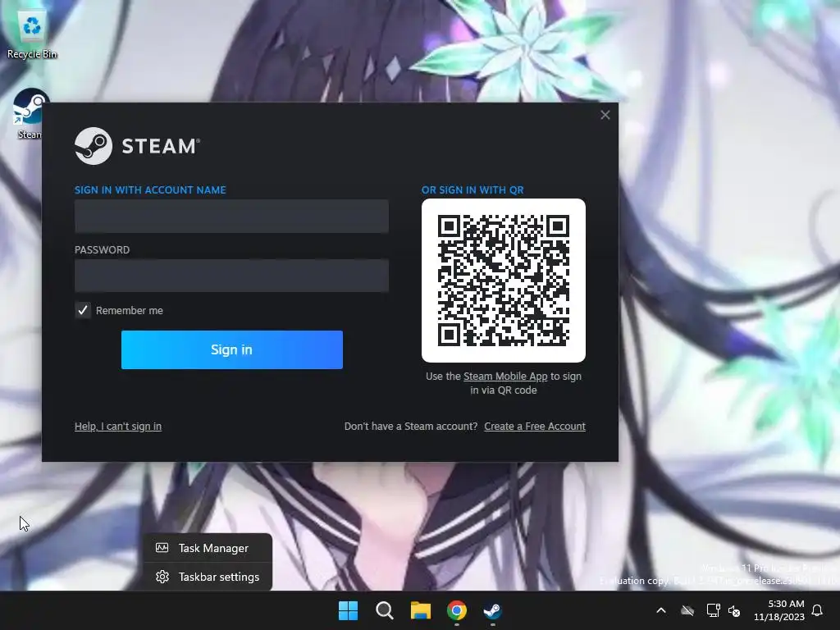Image resolution: width=840 pixels, height=630 pixels.
Task: Click the Steam logo in the sign-in window
Action: [137, 146]
